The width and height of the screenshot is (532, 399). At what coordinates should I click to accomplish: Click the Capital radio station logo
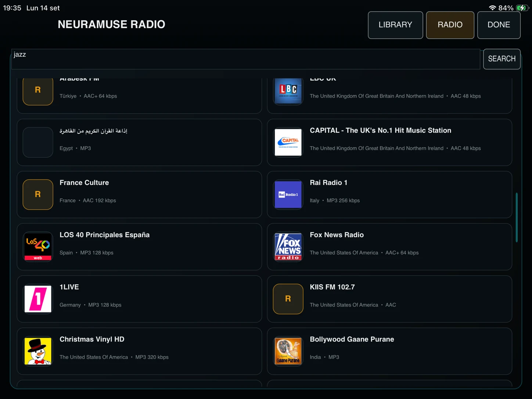pos(288,142)
